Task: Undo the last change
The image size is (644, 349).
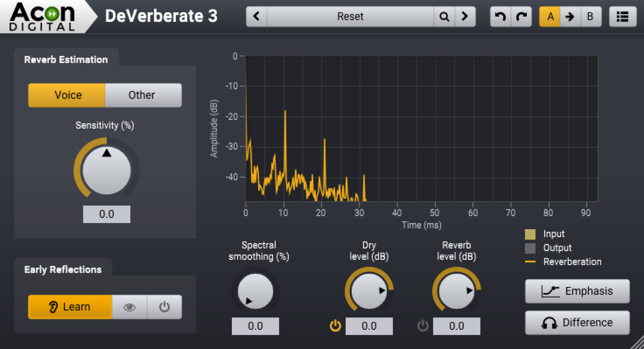Action: click(x=501, y=17)
